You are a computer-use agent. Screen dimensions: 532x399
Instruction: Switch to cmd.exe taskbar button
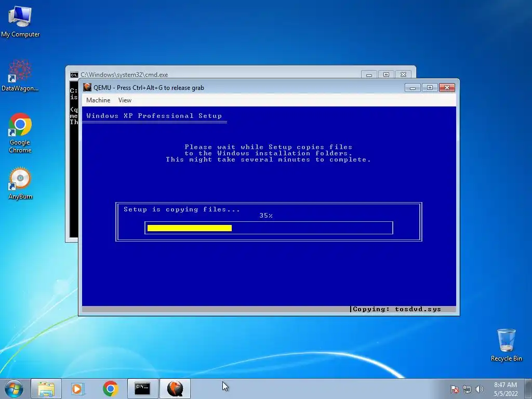point(142,389)
